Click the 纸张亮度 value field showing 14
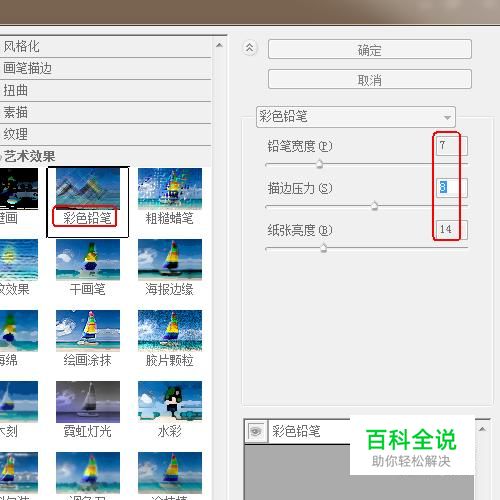Viewport: 500px width, 500px height. point(451,230)
